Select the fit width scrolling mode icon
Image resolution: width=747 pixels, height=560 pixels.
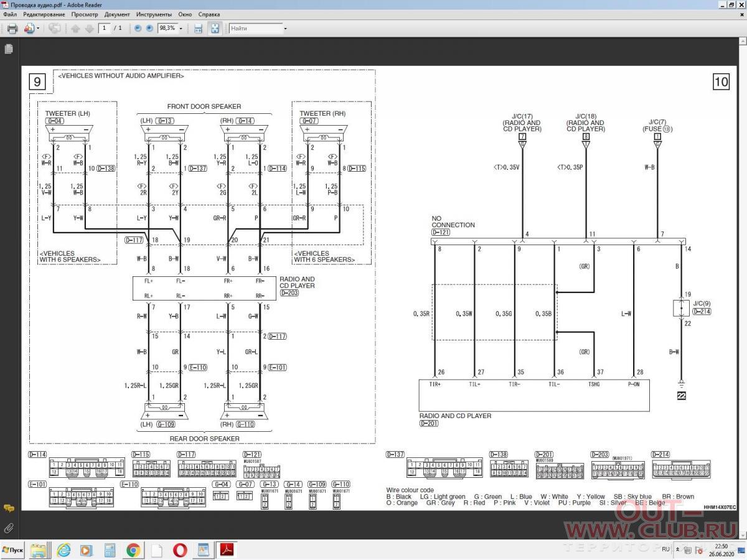point(199,28)
